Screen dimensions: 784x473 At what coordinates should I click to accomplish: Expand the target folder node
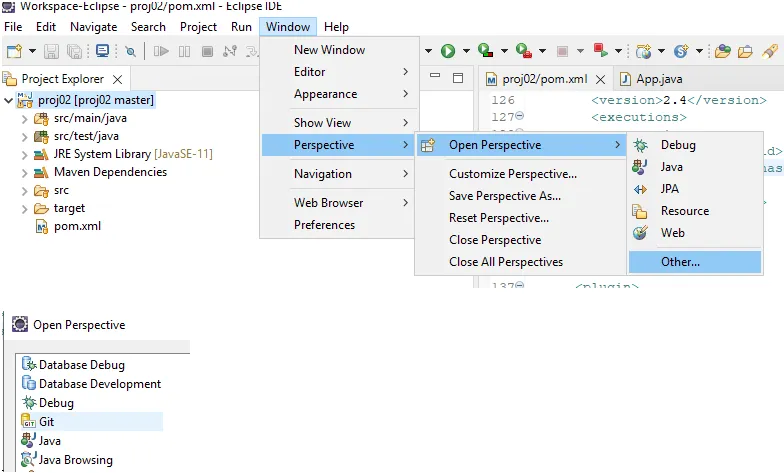tap(24, 209)
